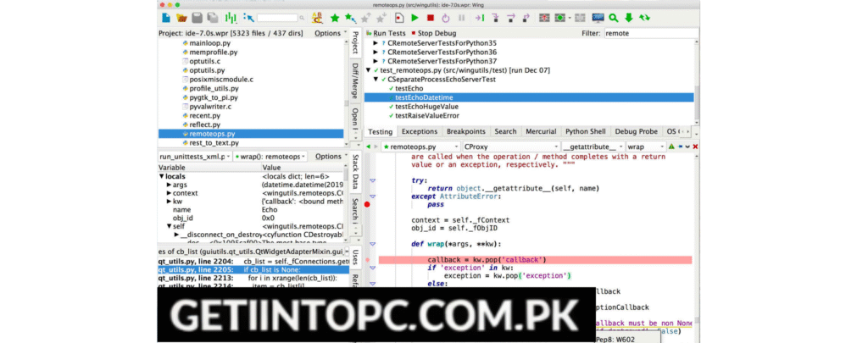The image size is (868, 343).
Task: Start debugging with the green play icon
Action: click(x=415, y=18)
